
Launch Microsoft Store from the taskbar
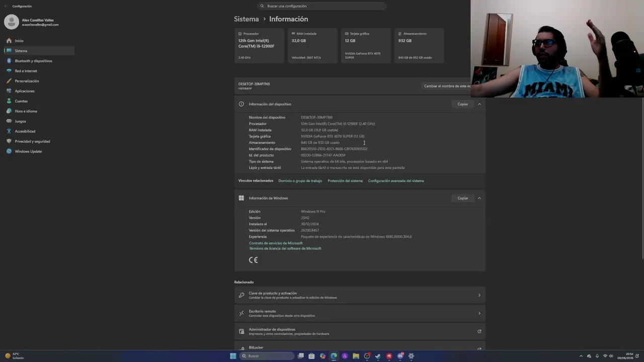[311, 356]
